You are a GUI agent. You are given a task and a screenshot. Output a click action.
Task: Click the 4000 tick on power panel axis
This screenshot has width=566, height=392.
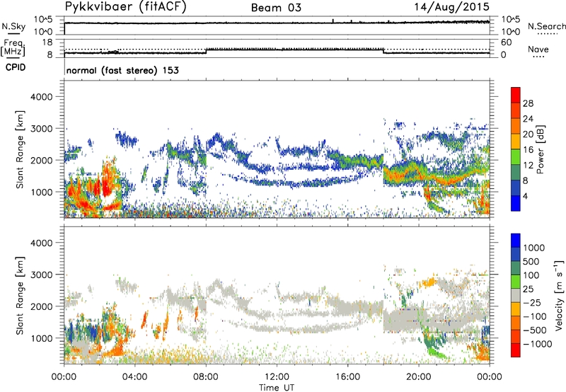click(x=42, y=97)
